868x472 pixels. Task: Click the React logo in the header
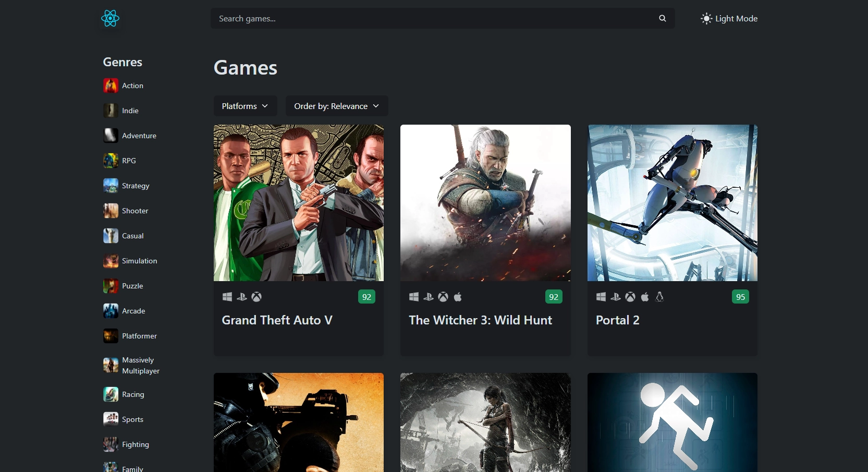pyautogui.click(x=111, y=18)
